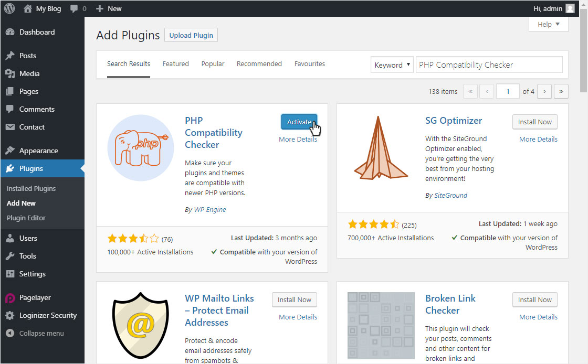Open Installed Plugins submenu item
Viewport: 588px width, 364px height.
pyautogui.click(x=31, y=189)
